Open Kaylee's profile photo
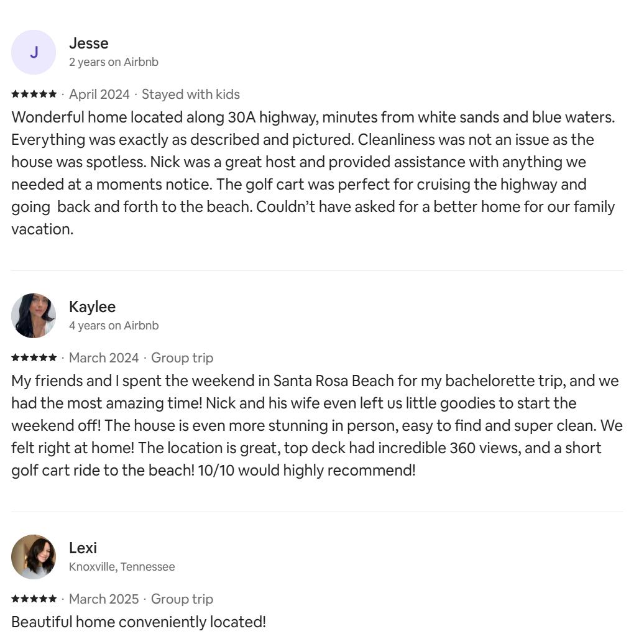Viewport: 644px width, 644px height. 34,316
